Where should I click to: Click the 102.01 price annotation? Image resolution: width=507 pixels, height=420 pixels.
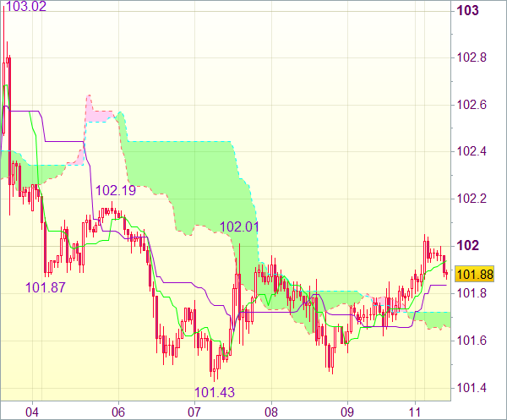point(239,227)
